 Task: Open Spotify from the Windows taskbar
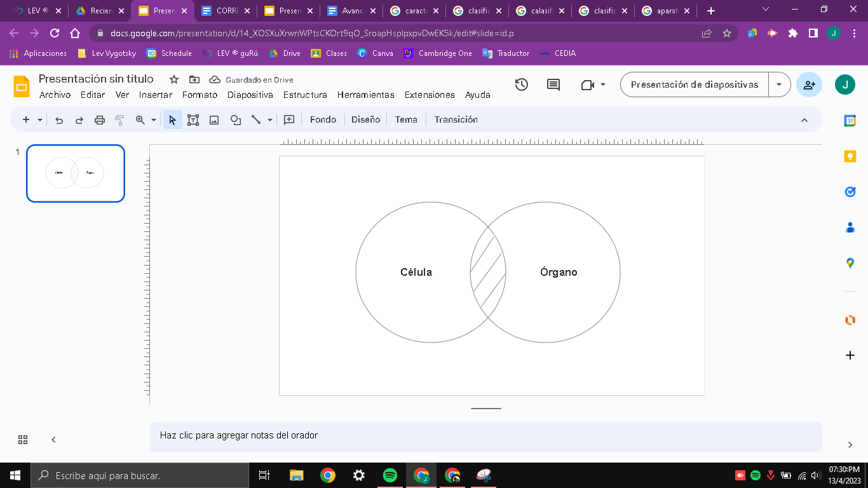click(390, 475)
